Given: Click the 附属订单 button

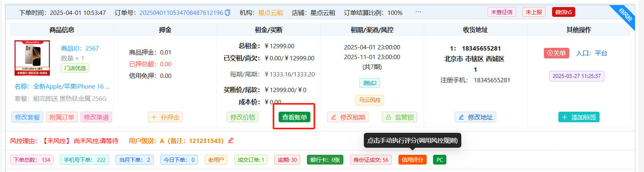Looking at the screenshot, I should point(62,117).
